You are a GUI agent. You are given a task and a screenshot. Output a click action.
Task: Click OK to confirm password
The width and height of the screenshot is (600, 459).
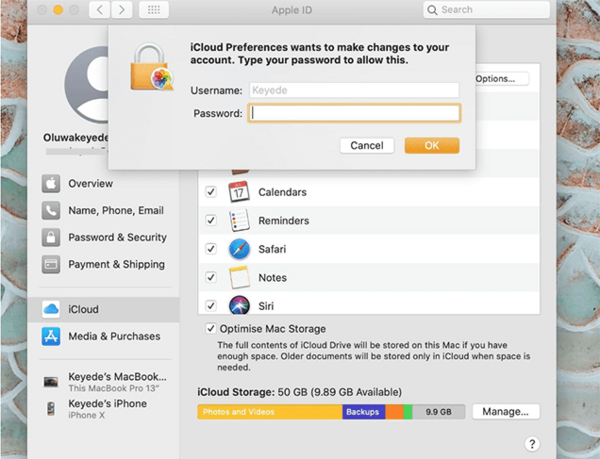pos(432,145)
